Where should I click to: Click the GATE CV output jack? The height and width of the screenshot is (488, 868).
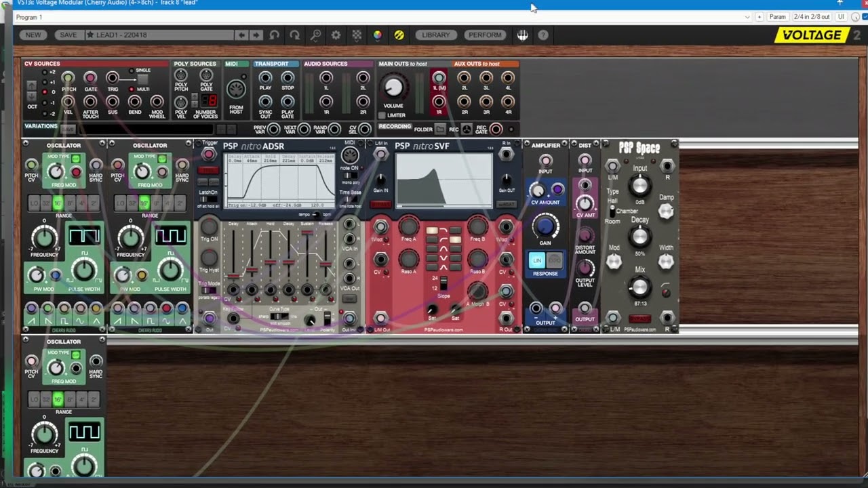[x=90, y=79]
